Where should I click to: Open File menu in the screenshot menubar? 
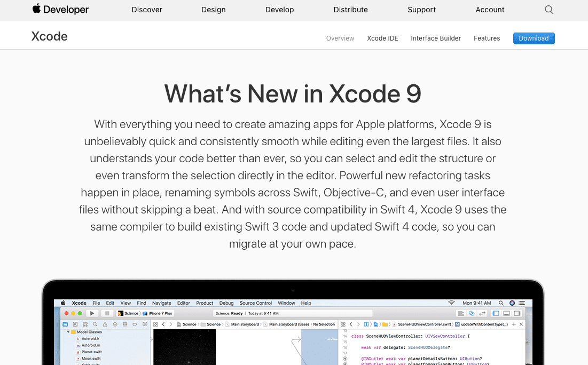pos(96,303)
